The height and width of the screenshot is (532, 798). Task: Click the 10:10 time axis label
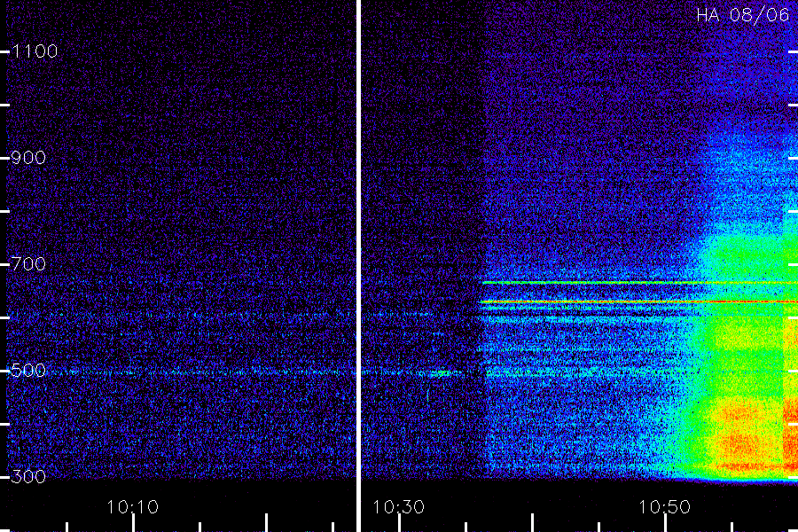click(x=133, y=507)
